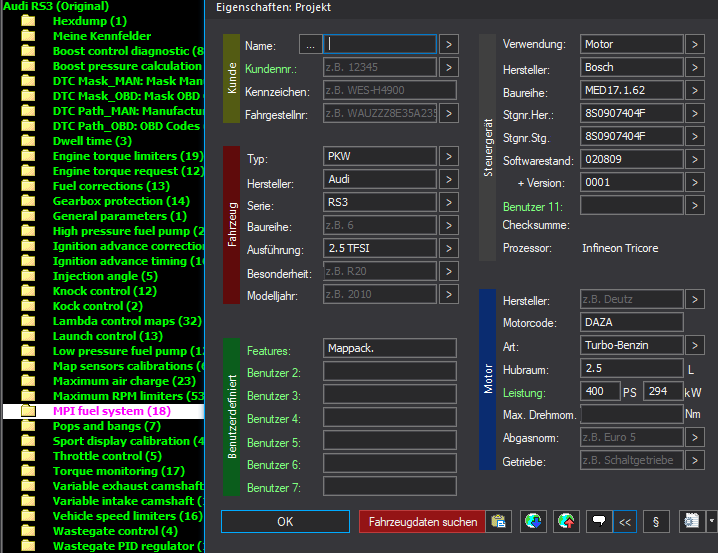This screenshot has height=553, width=718.
Task: Click the paste-from-clipboard icon beside Fahrzeugdaten suchen
Action: coord(498,521)
